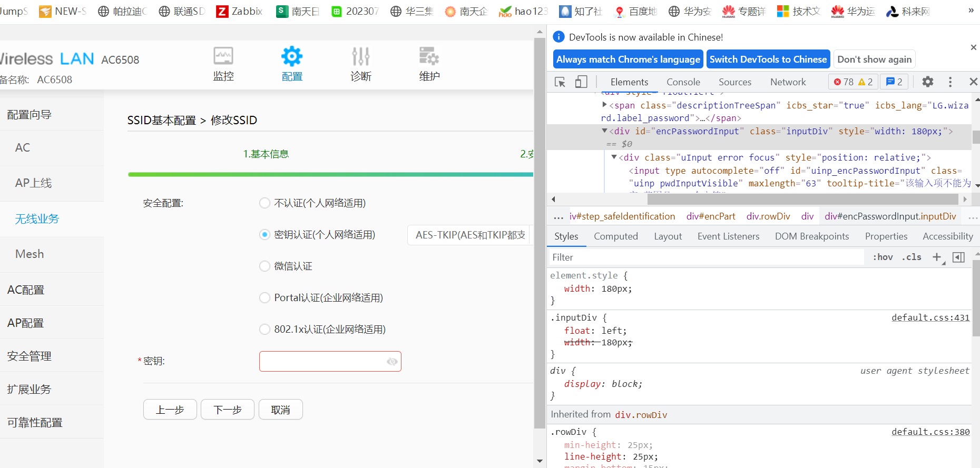980x468 pixels.
Task: Open the DevTools three-dot customize menu
Action: click(x=950, y=82)
